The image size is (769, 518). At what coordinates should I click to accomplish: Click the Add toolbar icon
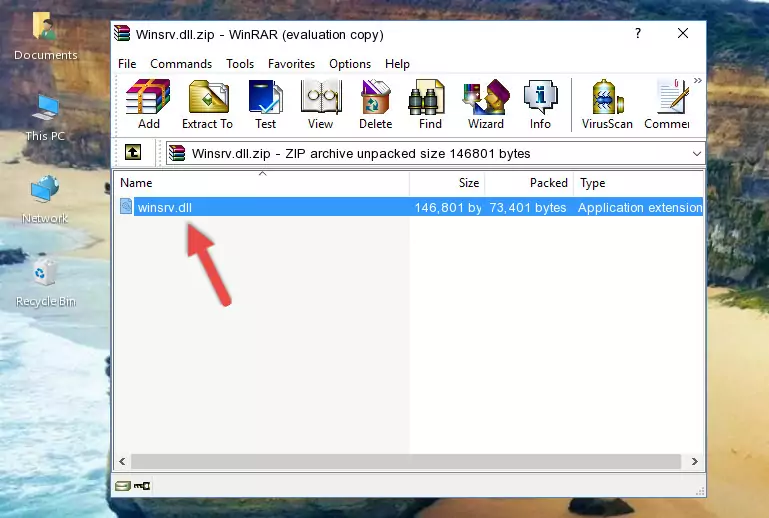[x=148, y=104]
